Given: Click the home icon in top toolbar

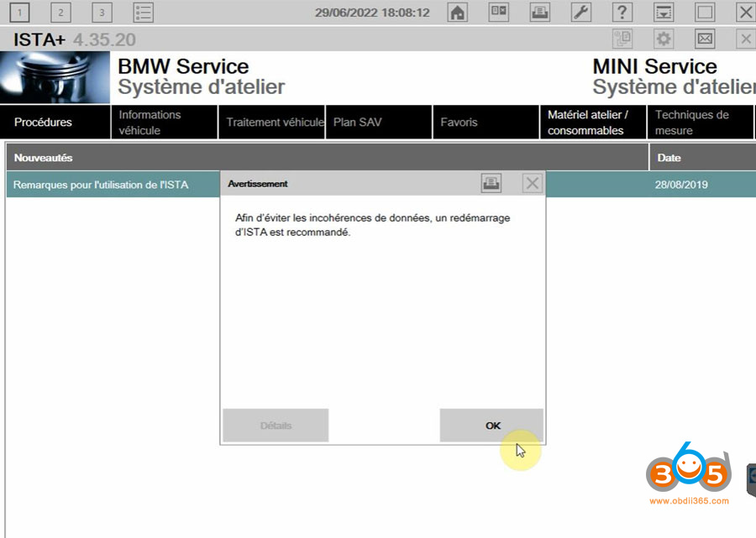Looking at the screenshot, I should click(x=457, y=13).
